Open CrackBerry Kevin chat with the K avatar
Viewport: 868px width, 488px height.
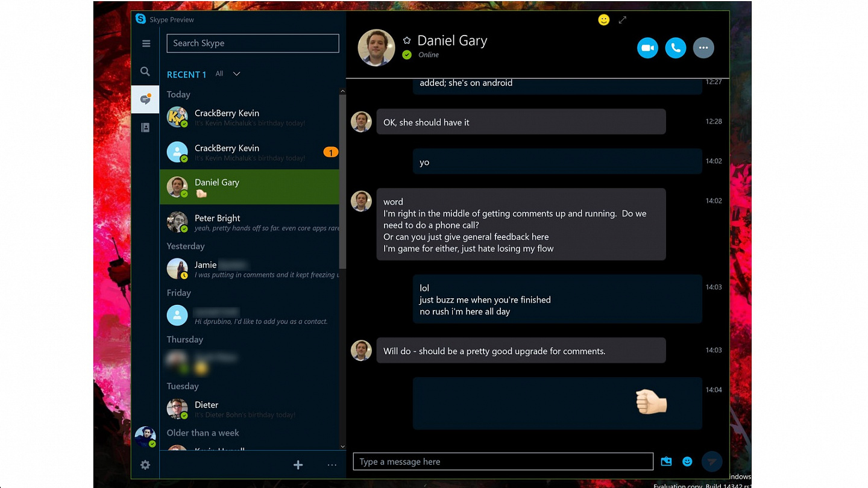click(250, 117)
